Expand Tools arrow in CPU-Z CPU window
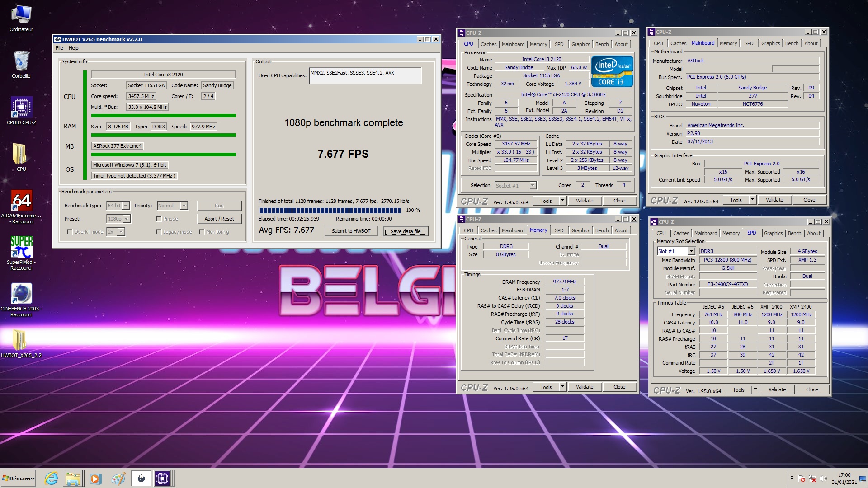The image size is (868, 488). coord(562,201)
